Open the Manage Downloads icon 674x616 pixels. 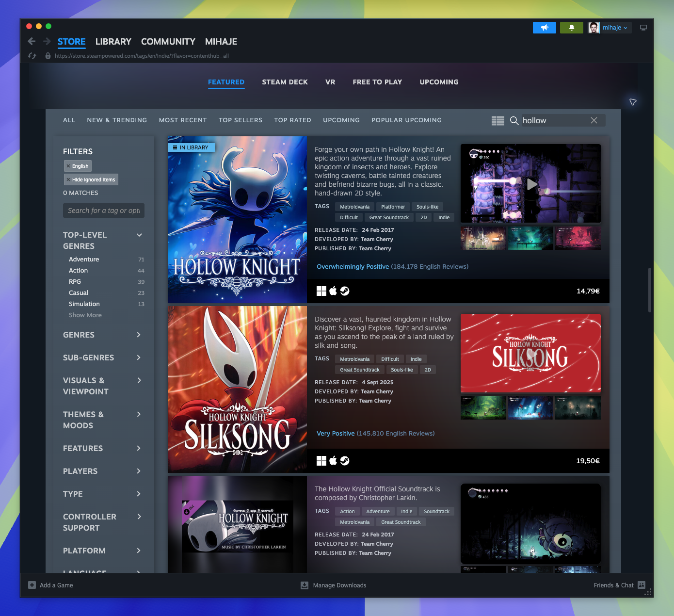click(x=305, y=585)
